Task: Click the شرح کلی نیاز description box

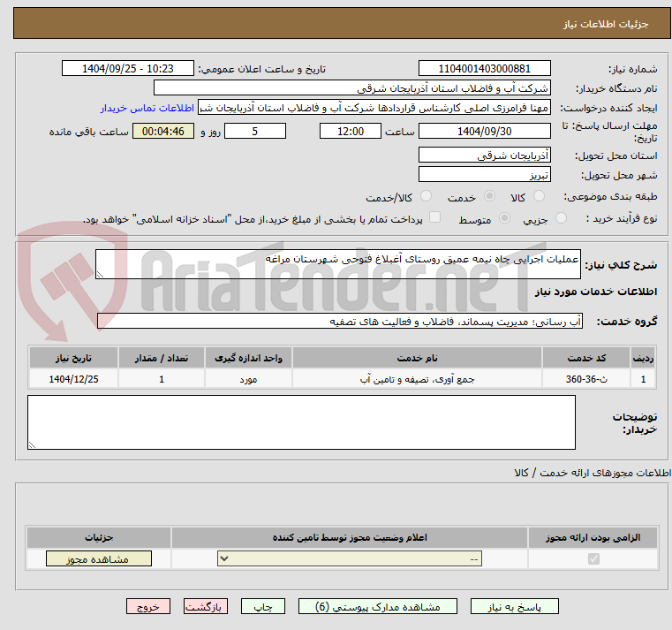Action: 338,264
